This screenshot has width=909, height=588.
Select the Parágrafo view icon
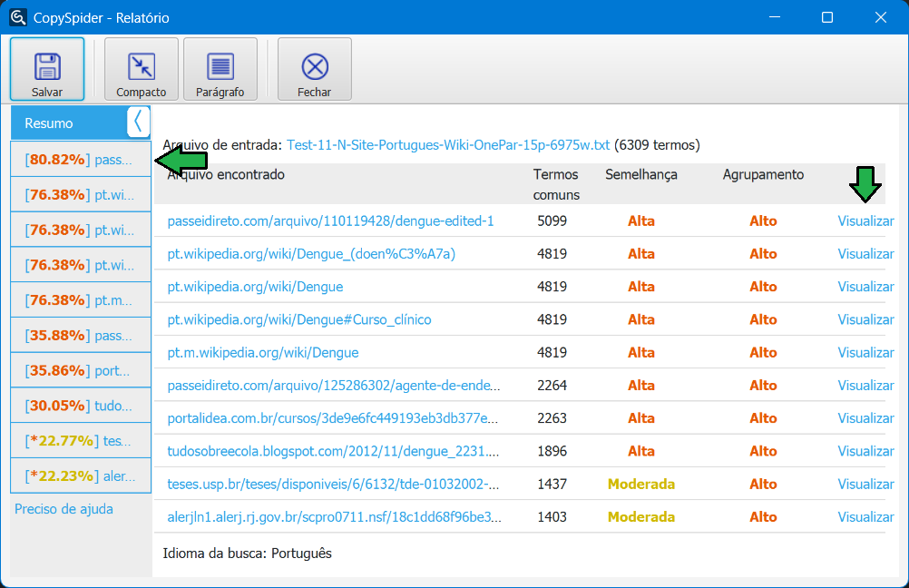(220, 67)
